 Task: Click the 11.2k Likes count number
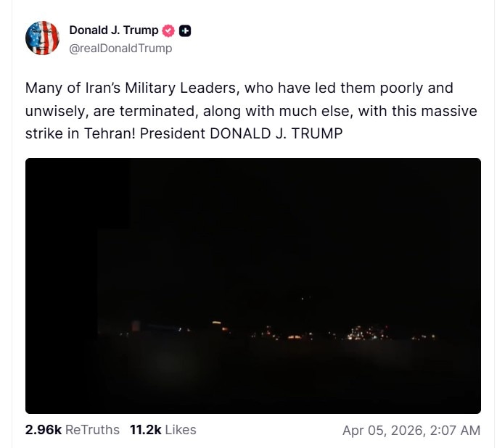[x=145, y=430]
